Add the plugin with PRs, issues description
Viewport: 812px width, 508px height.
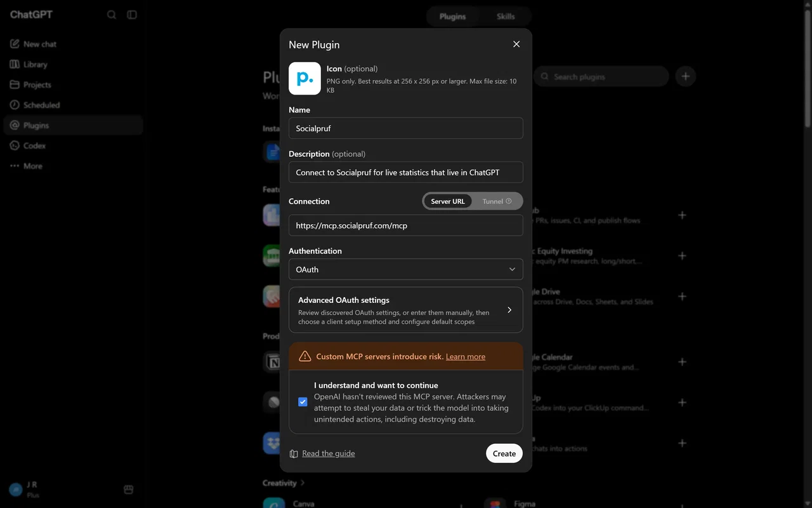click(x=682, y=215)
